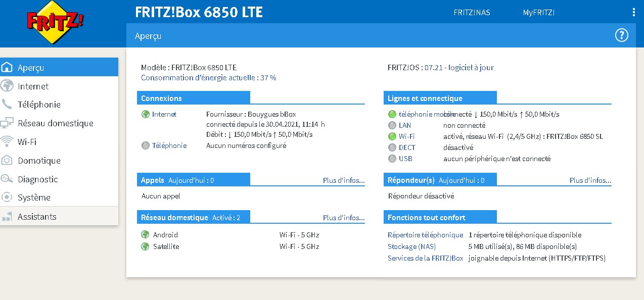
Task: Click the globe icon beside Satellite device
Action: (x=145, y=246)
